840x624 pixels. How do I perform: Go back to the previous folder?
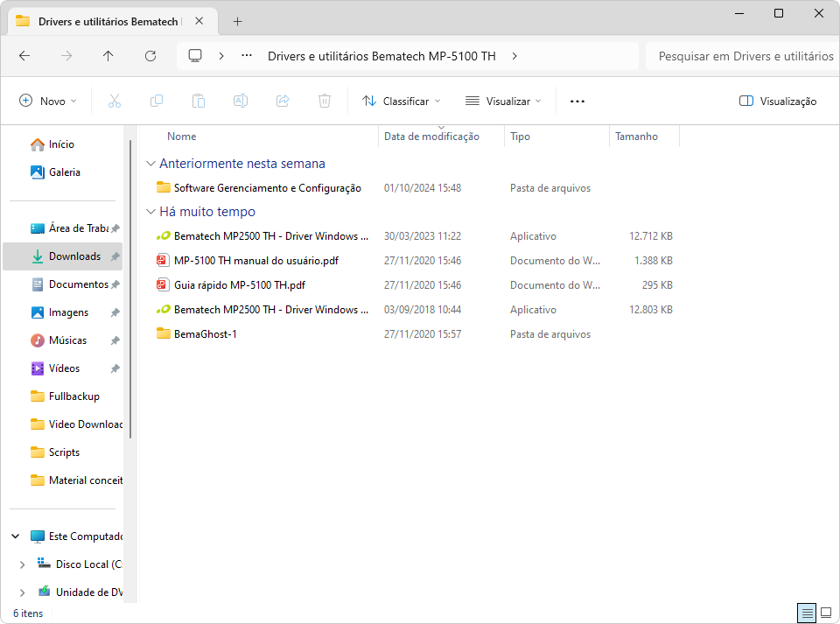pos(24,56)
